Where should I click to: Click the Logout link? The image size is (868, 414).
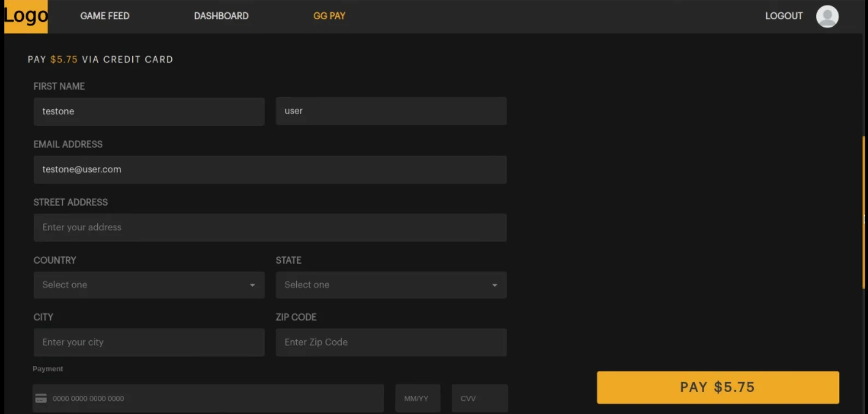[x=783, y=16]
